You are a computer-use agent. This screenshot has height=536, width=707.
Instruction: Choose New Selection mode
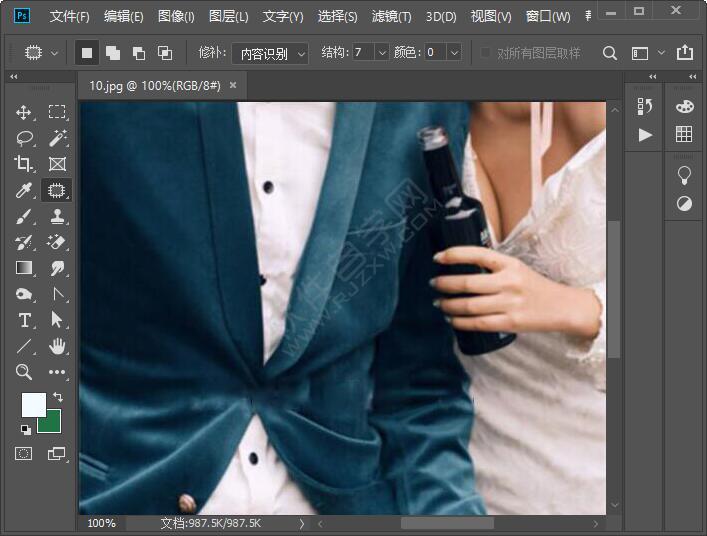click(87, 53)
